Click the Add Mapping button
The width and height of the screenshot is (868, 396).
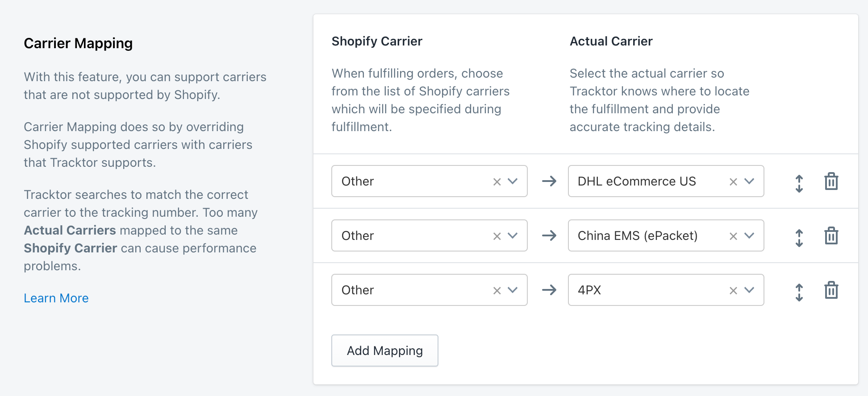pos(384,351)
